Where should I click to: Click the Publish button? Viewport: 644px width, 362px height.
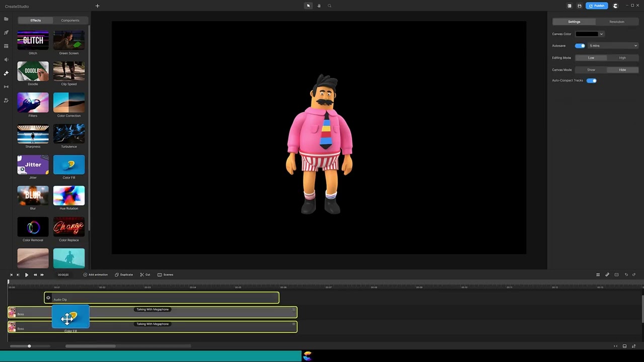(x=597, y=6)
